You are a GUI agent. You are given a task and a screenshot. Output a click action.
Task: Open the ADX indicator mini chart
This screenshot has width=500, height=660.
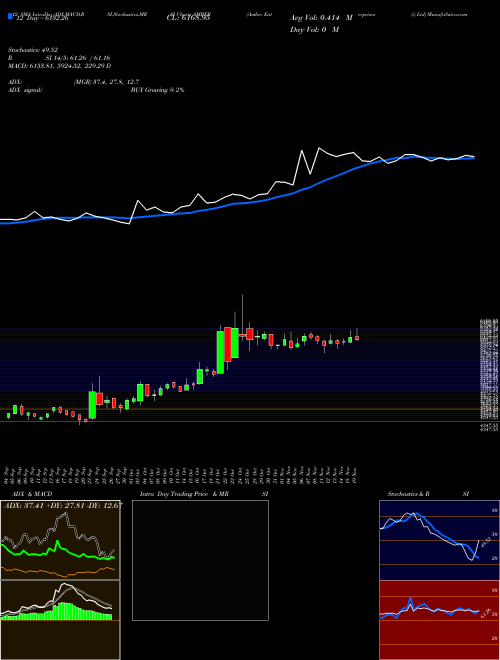60,540
